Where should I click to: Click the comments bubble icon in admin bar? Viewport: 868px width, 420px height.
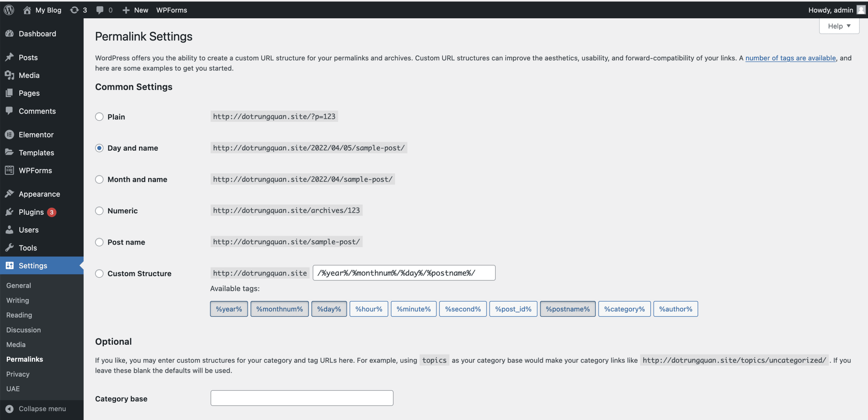(100, 10)
